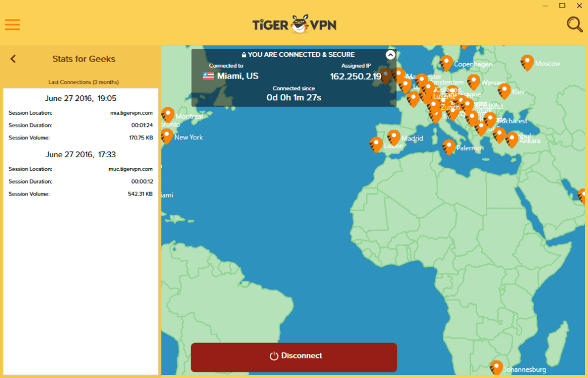Click the search magnifier icon
Viewport: 588px width, 378px height.
[x=574, y=25]
